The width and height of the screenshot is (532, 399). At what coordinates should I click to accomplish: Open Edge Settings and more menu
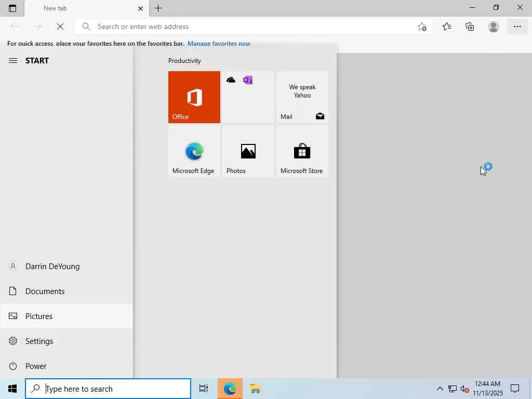pos(517,26)
